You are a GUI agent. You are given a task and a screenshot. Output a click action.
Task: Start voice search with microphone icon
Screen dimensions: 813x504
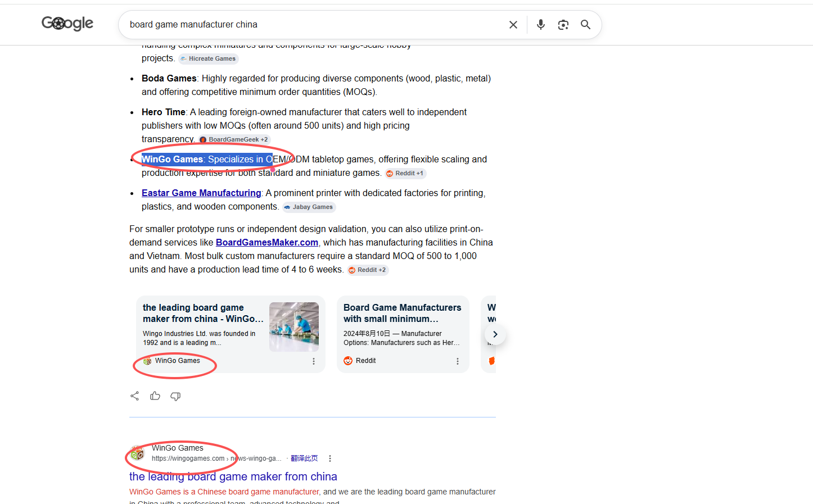(540, 25)
